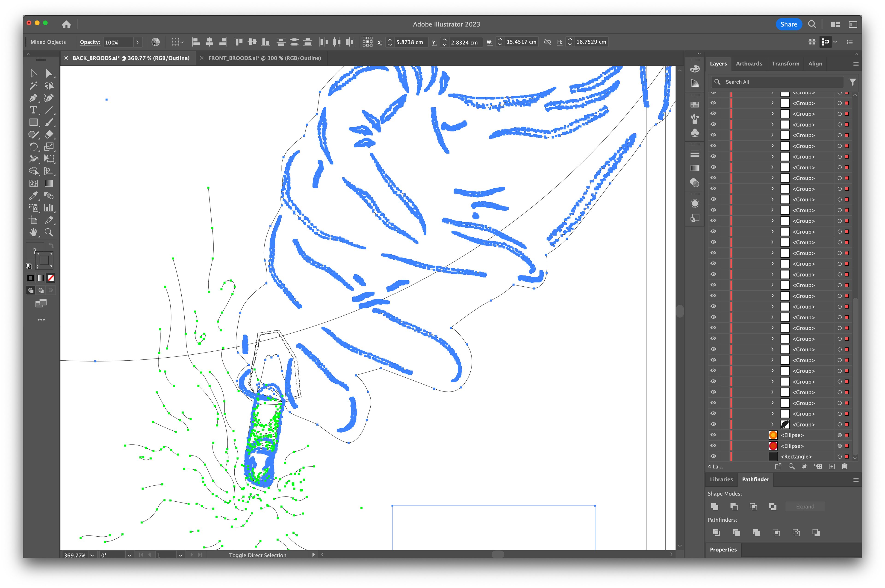Select the Gradient tool
Screen dimensions: 885x588
tap(49, 183)
